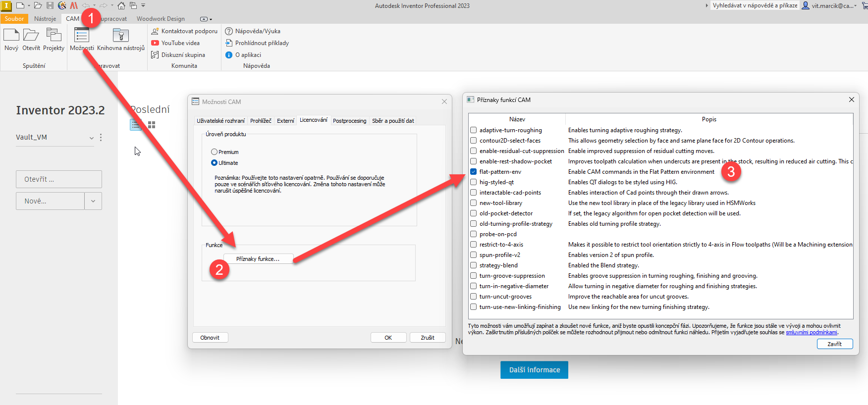
Task: Expand the ribbon display options dropdown
Action: click(206, 19)
